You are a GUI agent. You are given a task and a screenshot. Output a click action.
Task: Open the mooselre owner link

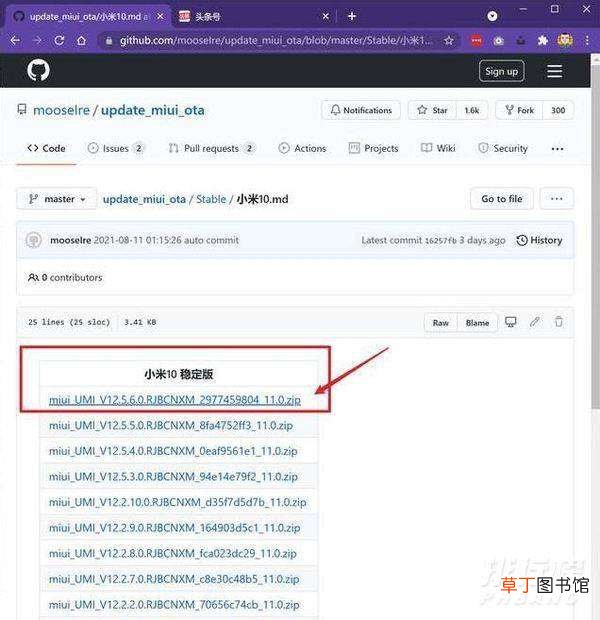[61, 110]
